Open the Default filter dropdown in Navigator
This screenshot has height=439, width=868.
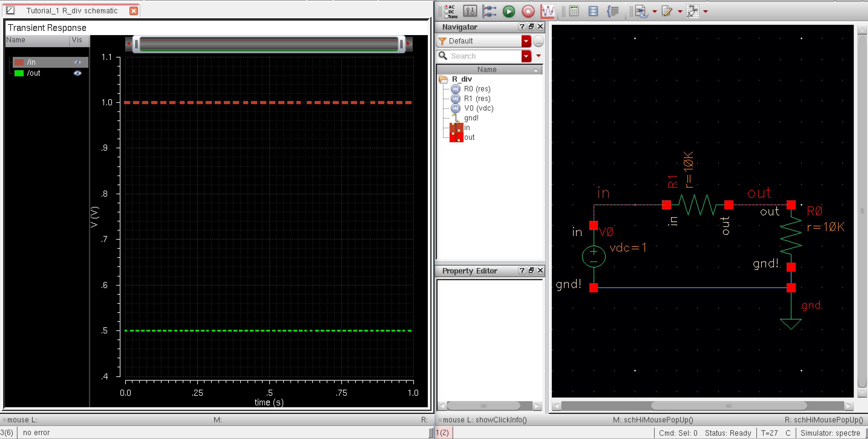[527, 41]
